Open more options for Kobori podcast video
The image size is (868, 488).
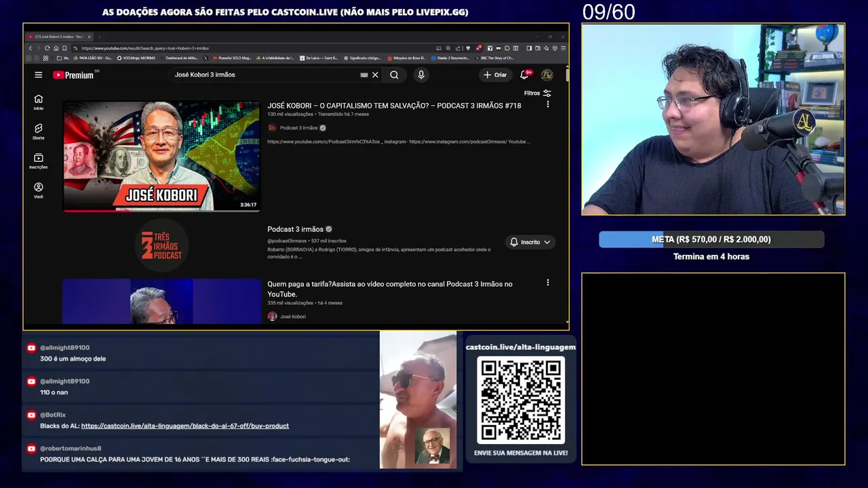[548, 104]
